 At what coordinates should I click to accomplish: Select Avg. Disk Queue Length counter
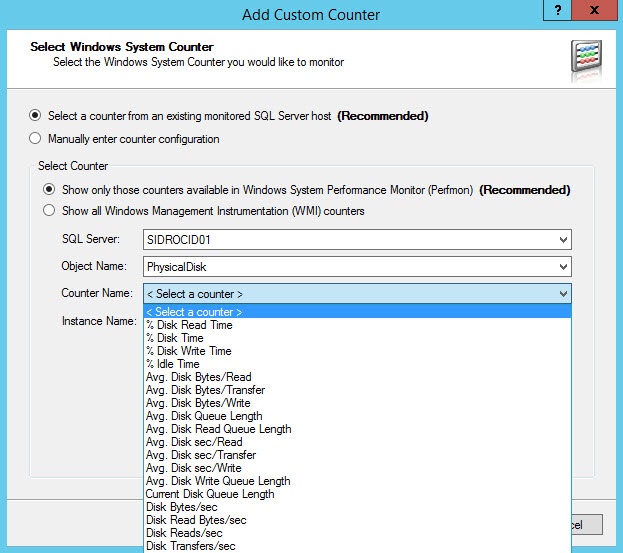click(x=357, y=416)
